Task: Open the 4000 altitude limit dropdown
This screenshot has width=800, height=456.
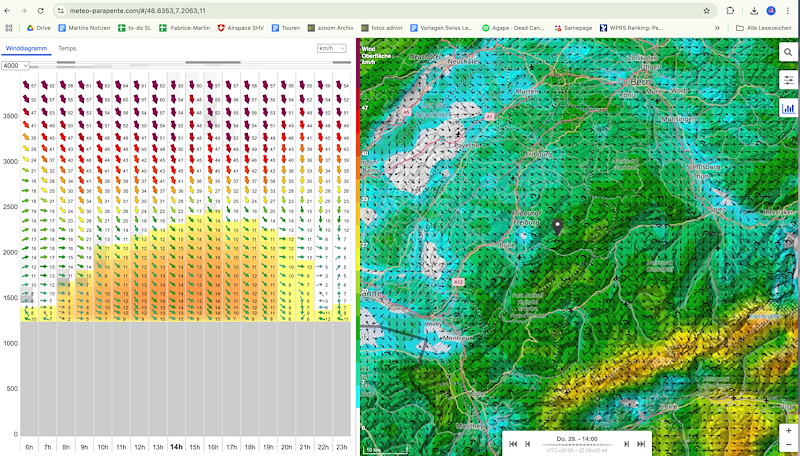Action: tap(15, 65)
